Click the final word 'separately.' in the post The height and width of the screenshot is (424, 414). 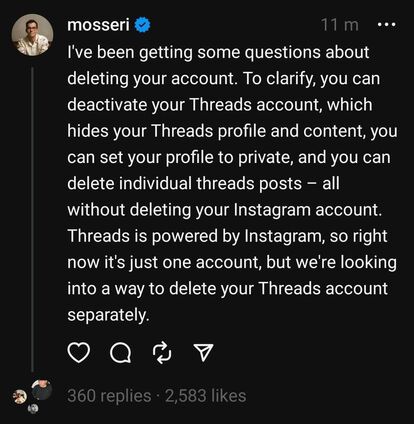point(108,315)
